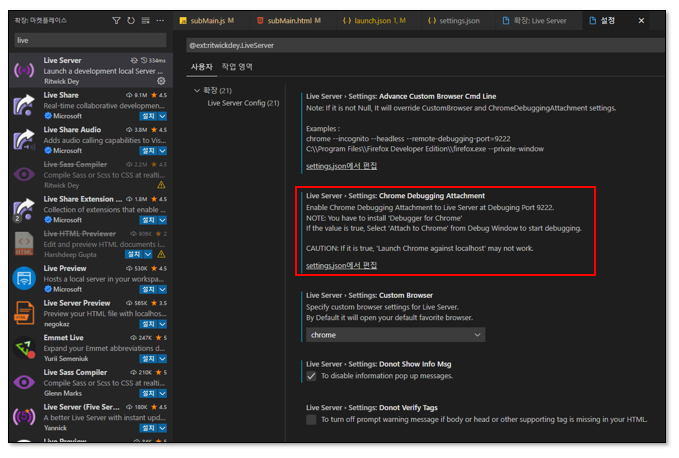Focus the extensions search box containing live
This screenshot has height=458, width=679.
pyautogui.click(x=90, y=40)
